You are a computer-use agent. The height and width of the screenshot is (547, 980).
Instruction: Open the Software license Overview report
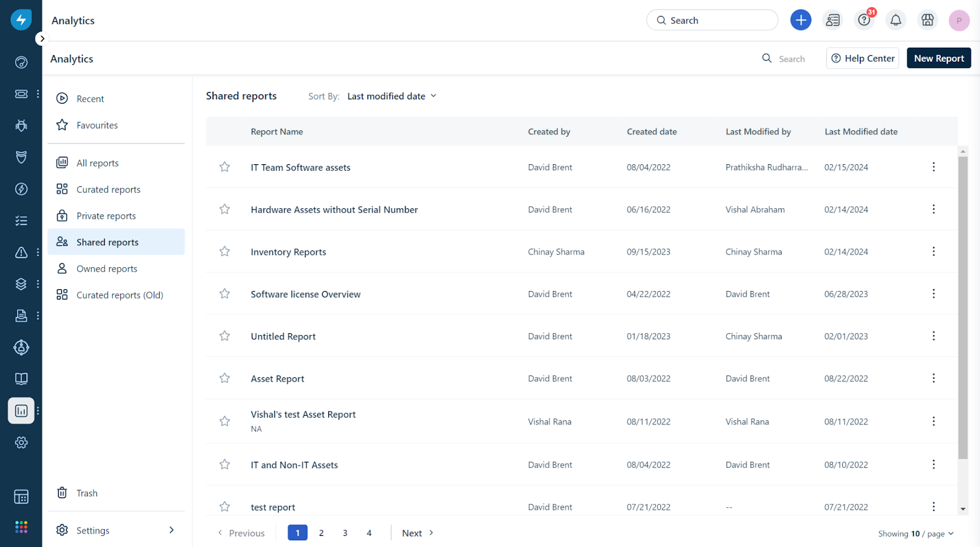point(306,294)
